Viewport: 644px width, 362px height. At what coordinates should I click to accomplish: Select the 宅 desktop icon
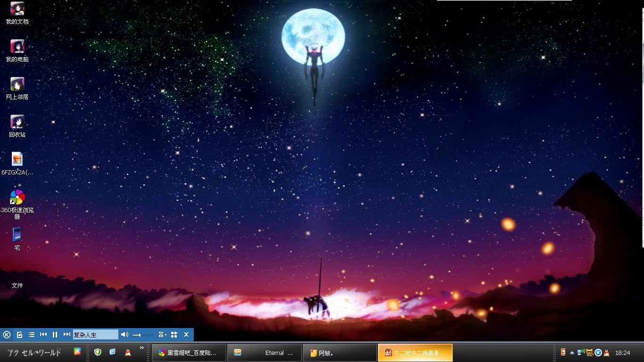pyautogui.click(x=17, y=239)
